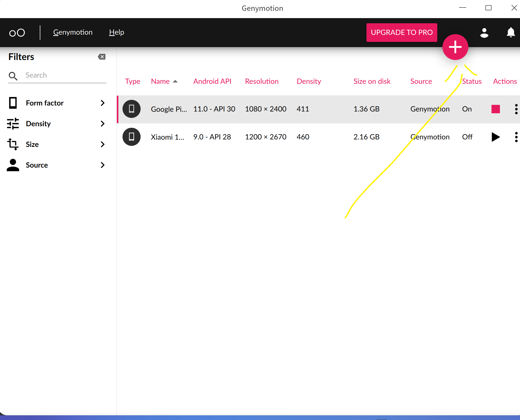Sort by the Type column header
This screenshot has height=420, width=520.
[x=133, y=81]
